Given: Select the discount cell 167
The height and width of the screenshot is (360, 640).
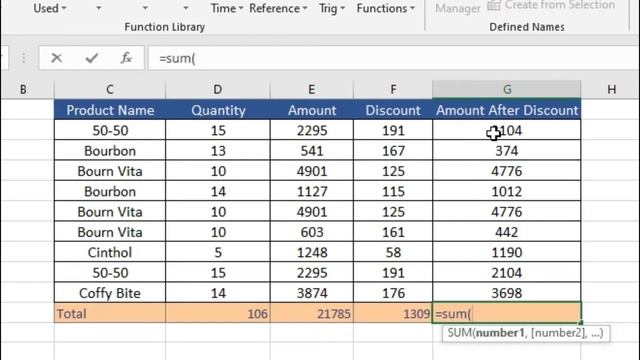Looking at the screenshot, I should (393, 151).
